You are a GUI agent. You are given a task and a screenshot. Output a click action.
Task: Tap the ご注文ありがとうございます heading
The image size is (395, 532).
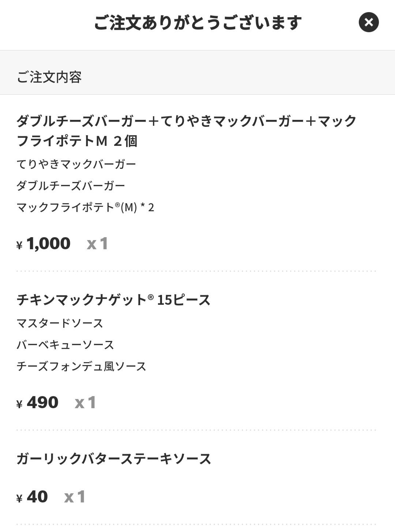197,23
